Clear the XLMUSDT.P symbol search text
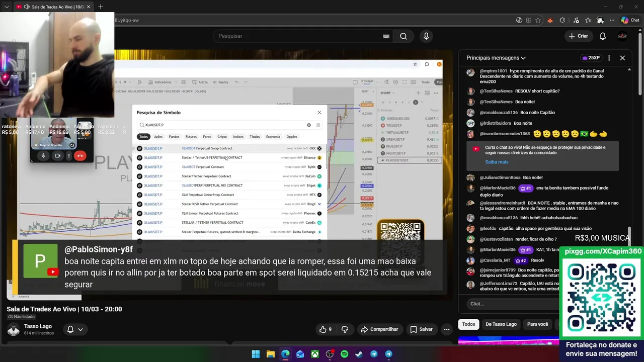Screen dimensions: 644x362 (x=309, y=125)
